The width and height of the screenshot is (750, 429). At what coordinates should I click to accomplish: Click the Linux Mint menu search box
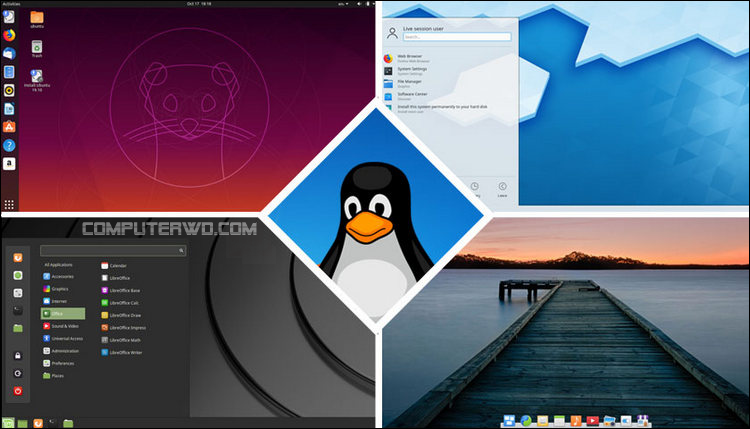tap(113, 250)
